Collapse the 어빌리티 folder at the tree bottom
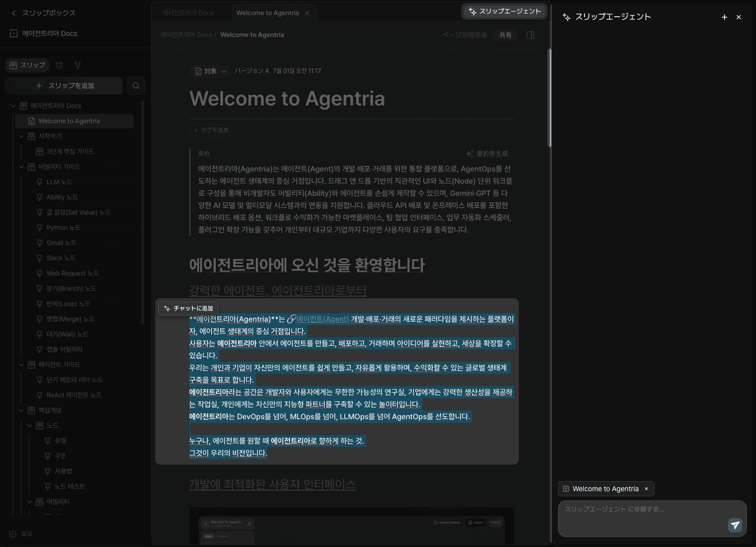Image resolution: width=756 pixels, height=547 pixels. click(x=29, y=502)
